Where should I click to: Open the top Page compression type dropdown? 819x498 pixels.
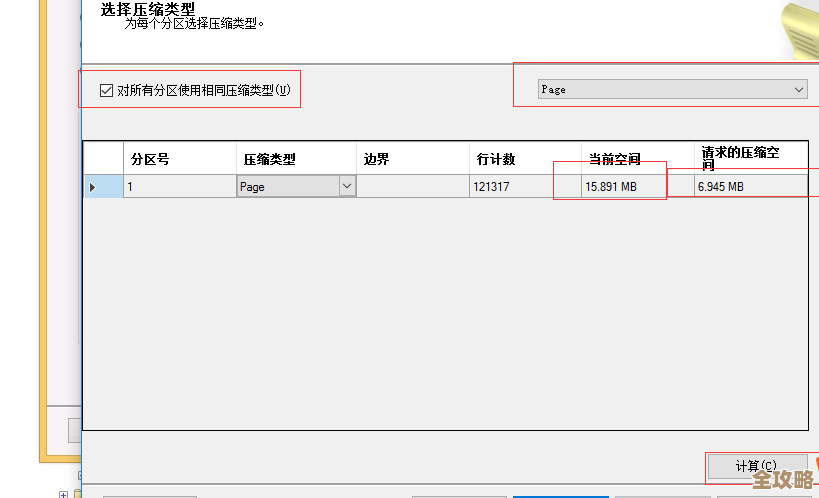pos(672,89)
